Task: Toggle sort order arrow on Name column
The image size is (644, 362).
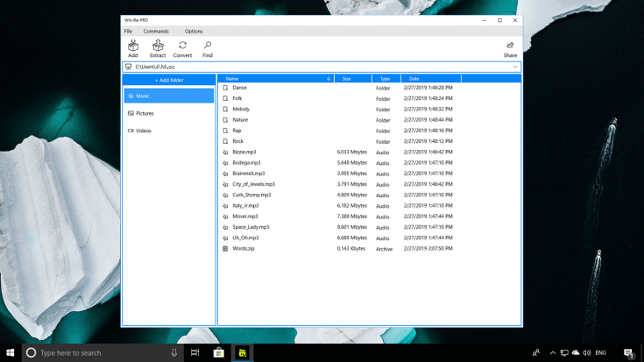Action: point(329,79)
